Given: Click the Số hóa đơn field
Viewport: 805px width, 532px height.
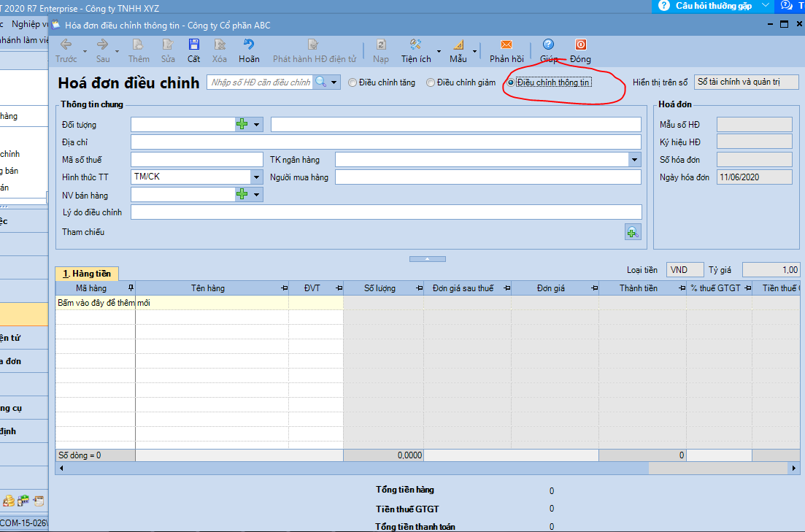Looking at the screenshot, I should [754, 160].
